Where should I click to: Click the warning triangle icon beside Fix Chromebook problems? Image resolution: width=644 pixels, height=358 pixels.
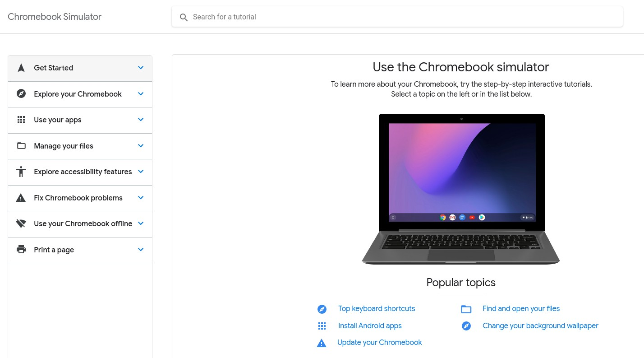(21, 197)
